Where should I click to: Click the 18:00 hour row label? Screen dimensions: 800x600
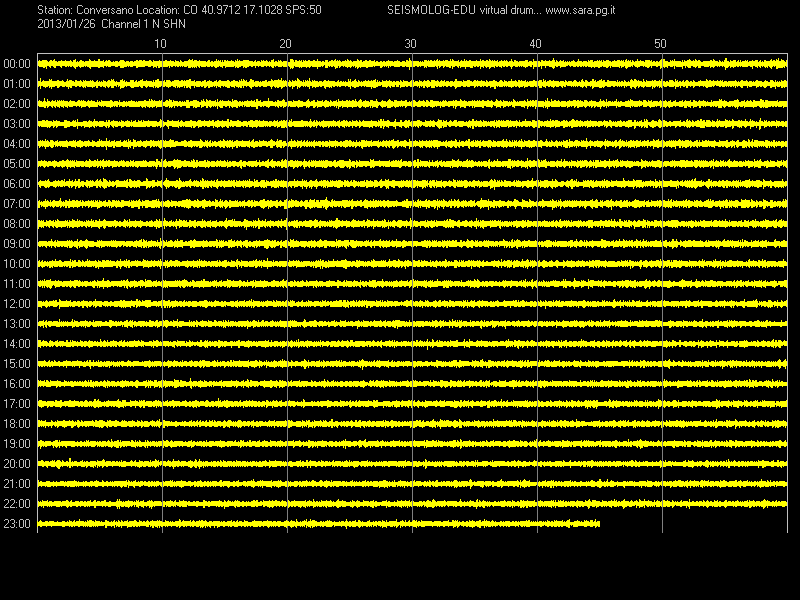coord(17,424)
